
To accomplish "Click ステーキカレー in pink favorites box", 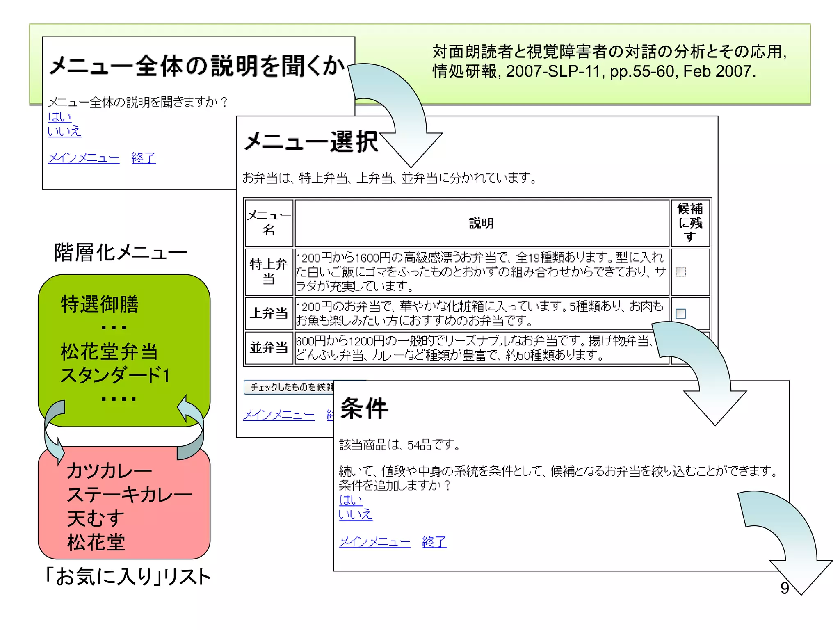I will pyautogui.click(x=130, y=495).
